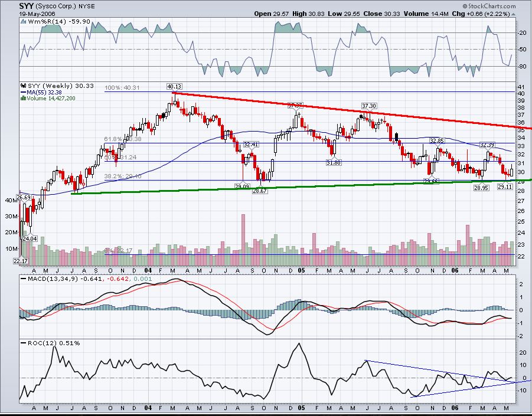Click the ©StockCharts.com attribution
Viewport: 532px width, 416px height.
(488, 6)
